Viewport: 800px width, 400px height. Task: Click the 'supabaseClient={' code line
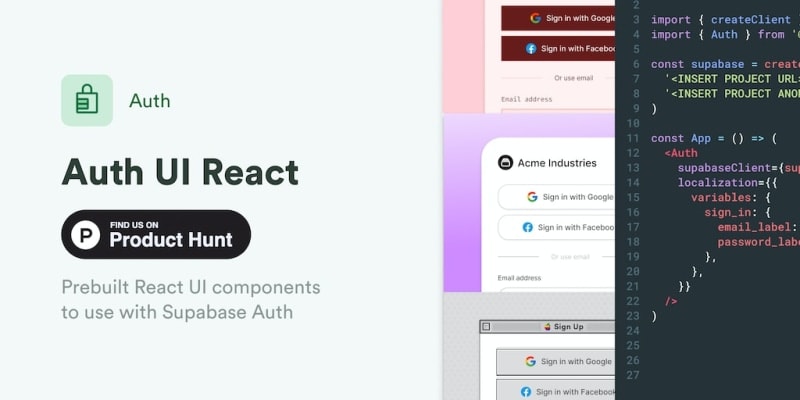click(x=738, y=168)
